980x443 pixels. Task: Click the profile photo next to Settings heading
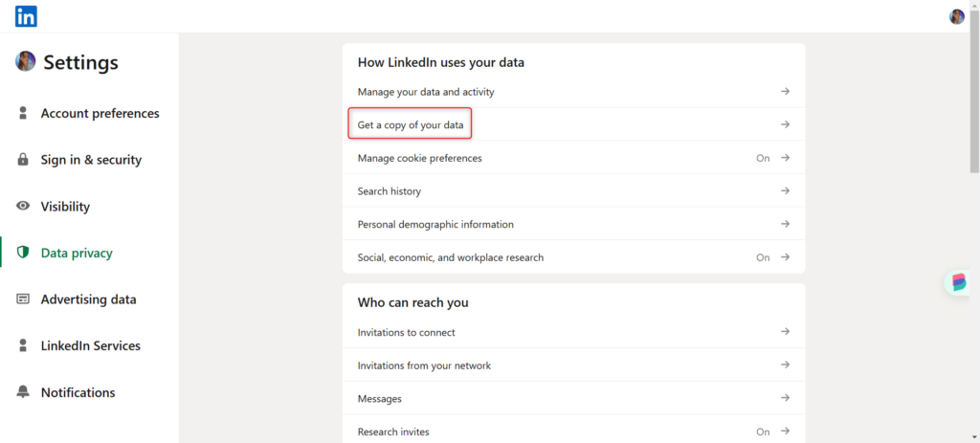[26, 61]
